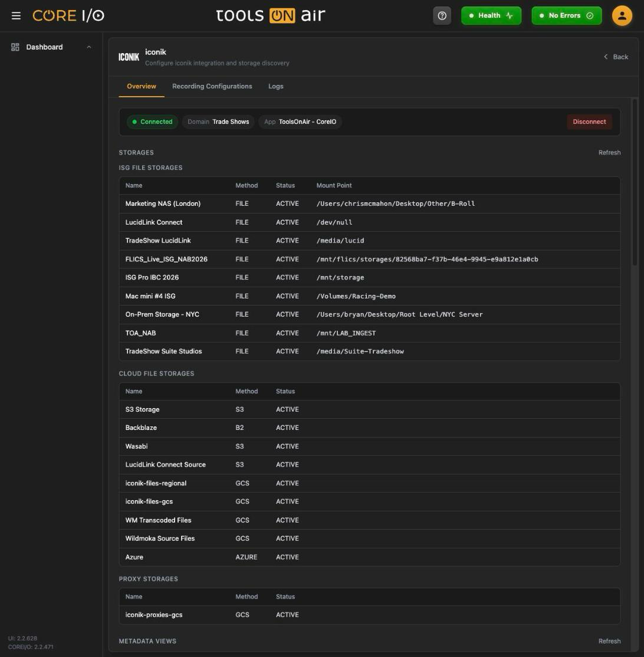Click the page vertical scrollbar
Viewport: 644px width, 657px height.
[635, 182]
